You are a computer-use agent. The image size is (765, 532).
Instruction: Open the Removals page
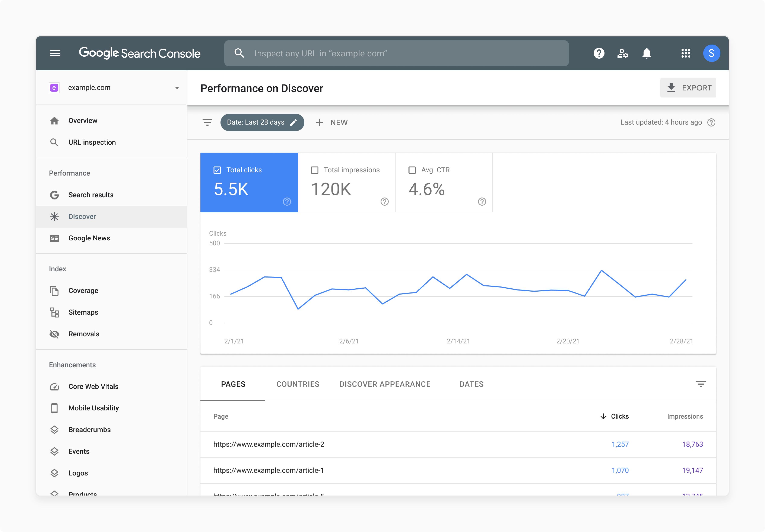coord(111,334)
